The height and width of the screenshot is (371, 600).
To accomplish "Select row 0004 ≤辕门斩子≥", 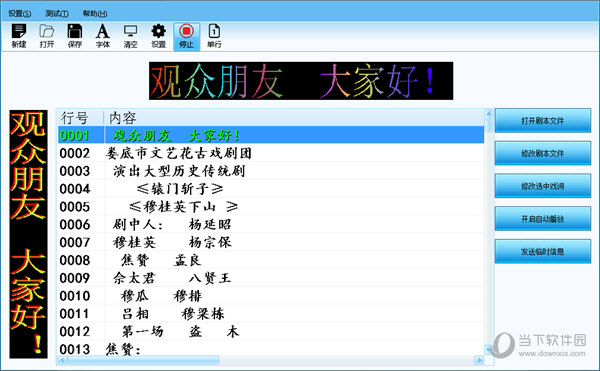I will pyautogui.click(x=271, y=189).
